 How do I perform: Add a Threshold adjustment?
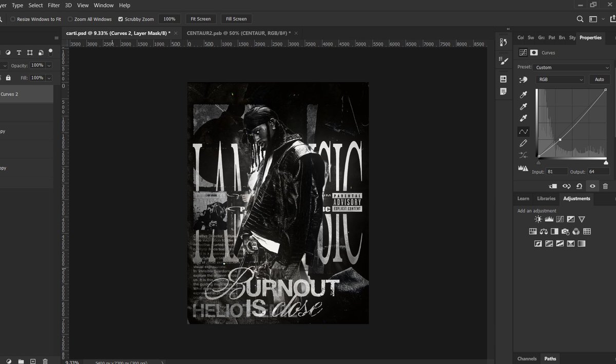(x=560, y=244)
